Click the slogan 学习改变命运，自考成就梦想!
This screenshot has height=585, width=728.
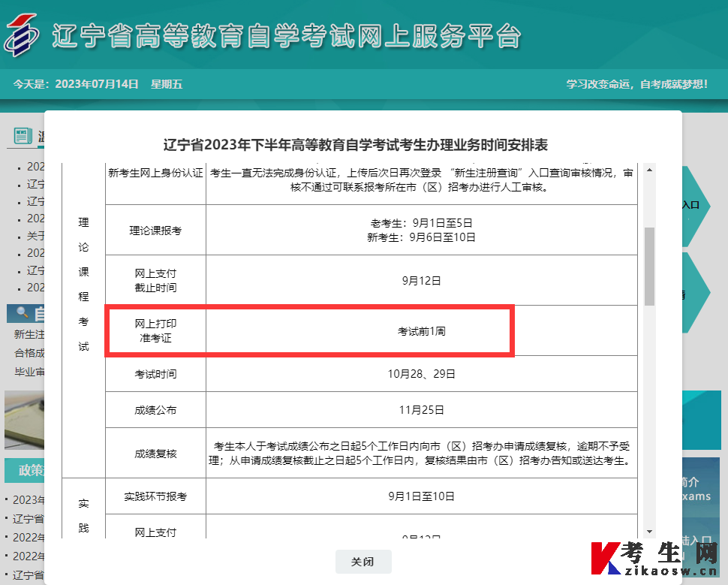(x=636, y=84)
